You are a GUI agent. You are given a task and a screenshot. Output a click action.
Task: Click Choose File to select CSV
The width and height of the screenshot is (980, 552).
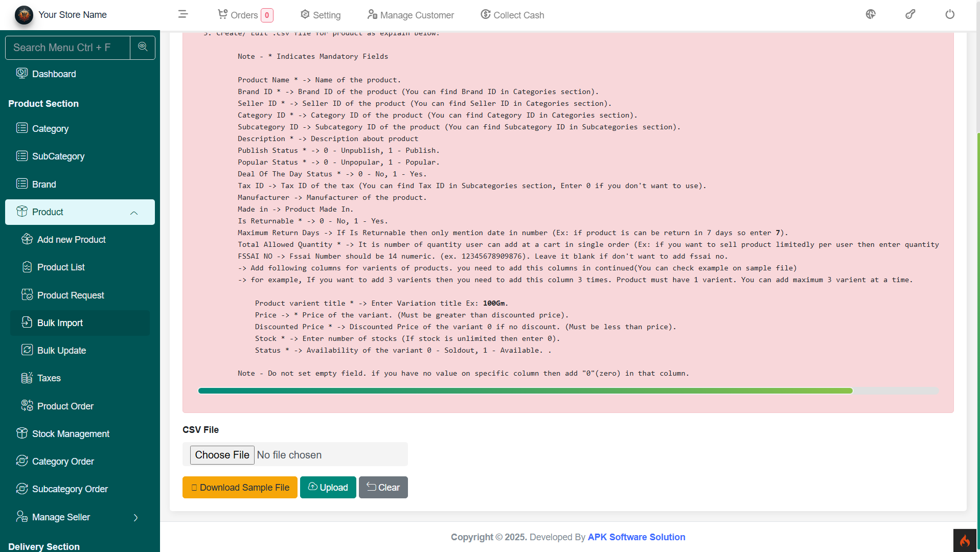(x=222, y=455)
